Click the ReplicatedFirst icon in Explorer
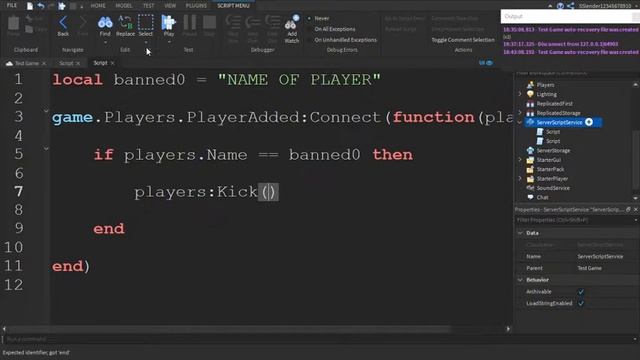Image resolution: width=640 pixels, height=360 pixels. (530, 104)
